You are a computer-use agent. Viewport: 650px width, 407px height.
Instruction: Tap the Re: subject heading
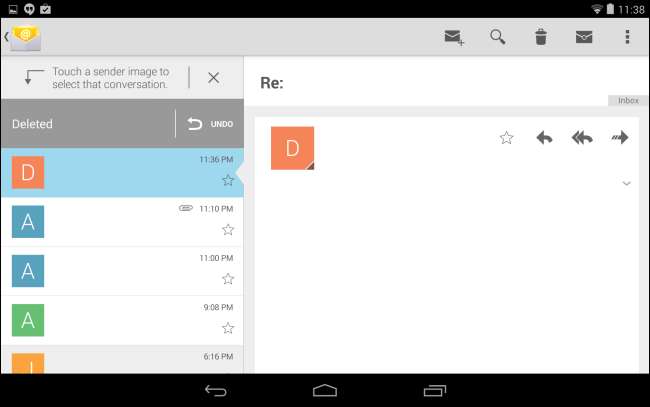click(x=272, y=83)
